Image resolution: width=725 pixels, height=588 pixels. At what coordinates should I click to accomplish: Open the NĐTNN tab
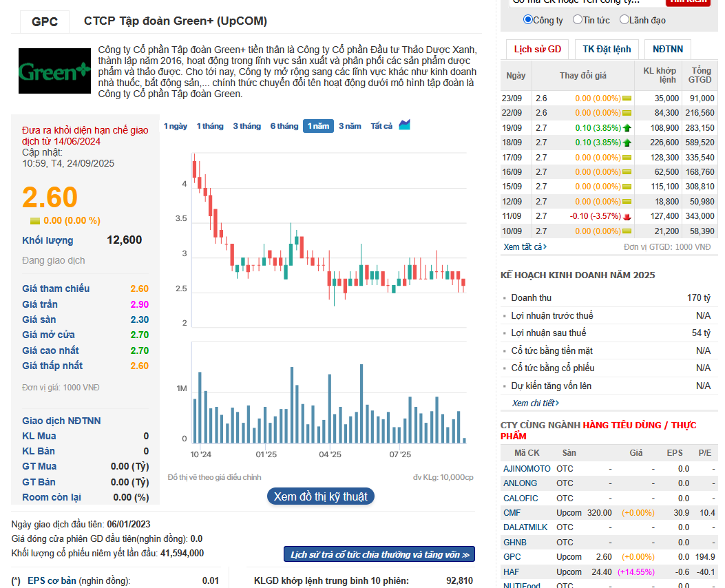[668, 49]
